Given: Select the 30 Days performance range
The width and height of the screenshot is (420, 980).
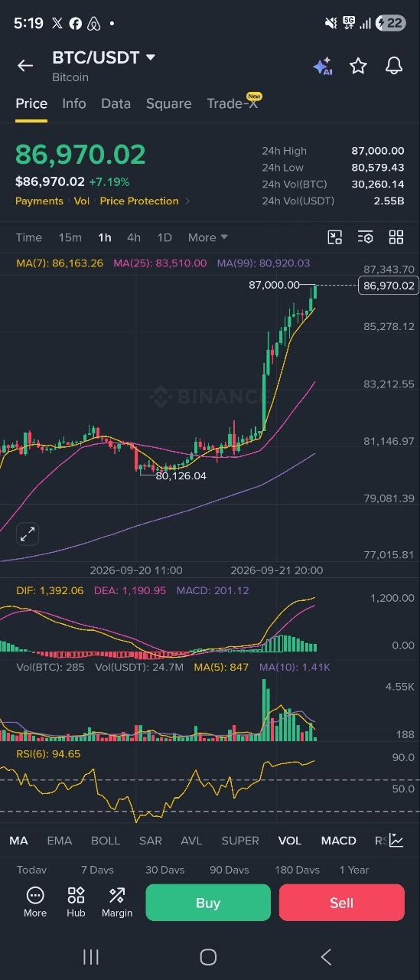Looking at the screenshot, I should pos(165,870).
